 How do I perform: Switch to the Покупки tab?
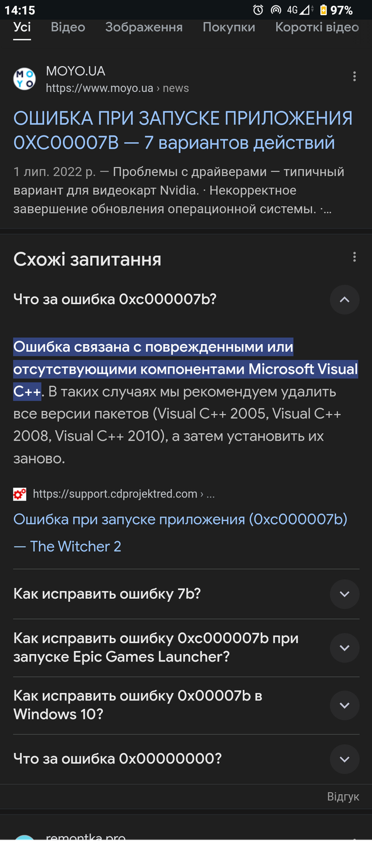pyautogui.click(x=229, y=27)
